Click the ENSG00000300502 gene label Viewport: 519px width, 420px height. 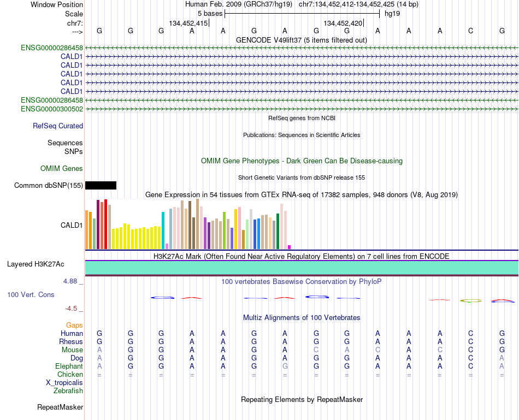52,109
